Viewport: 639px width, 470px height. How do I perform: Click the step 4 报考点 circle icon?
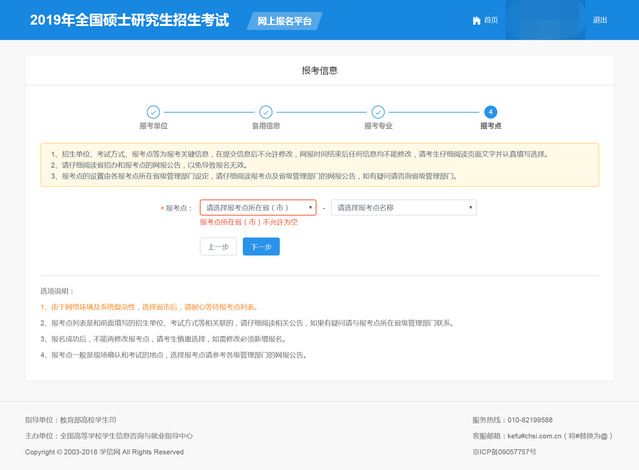[490, 112]
